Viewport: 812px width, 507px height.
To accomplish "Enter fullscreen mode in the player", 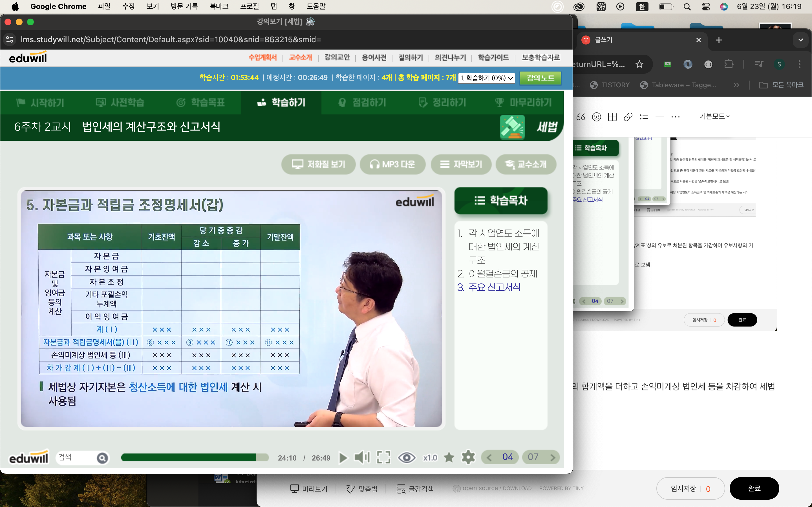I will (x=383, y=457).
